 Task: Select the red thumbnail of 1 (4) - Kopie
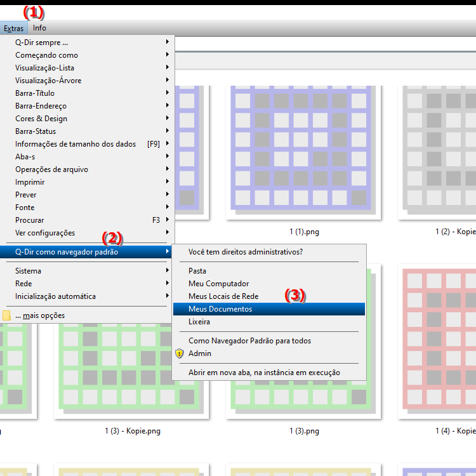[x=437, y=341]
